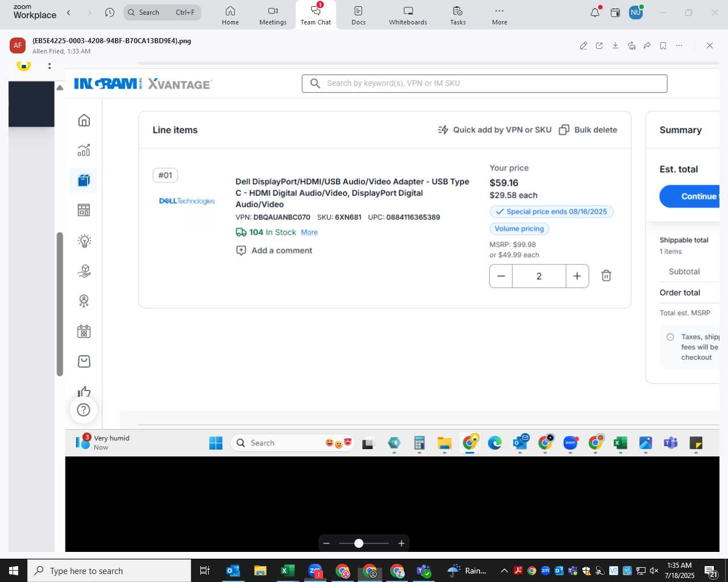Open the Zoom notifications bell

pyautogui.click(x=595, y=13)
